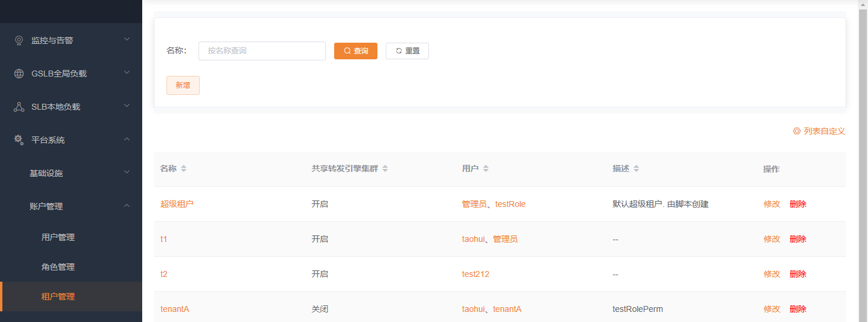
Task: Sort table by 描述 column arrows
Action: tap(636, 169)
